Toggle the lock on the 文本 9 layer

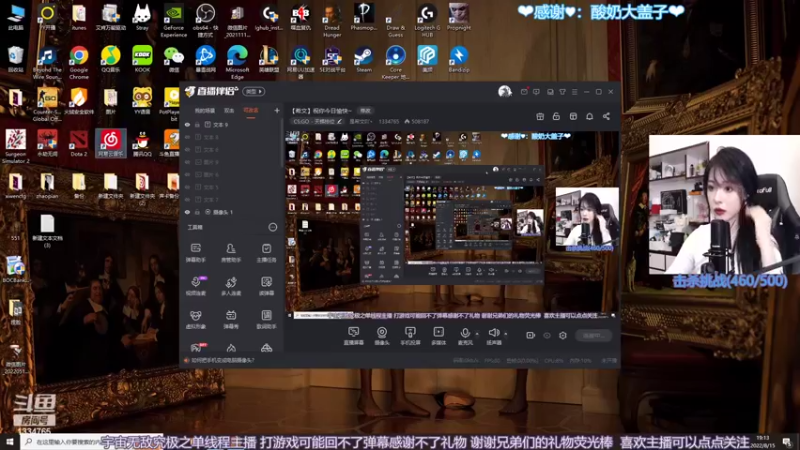click(x=197, y=124)
